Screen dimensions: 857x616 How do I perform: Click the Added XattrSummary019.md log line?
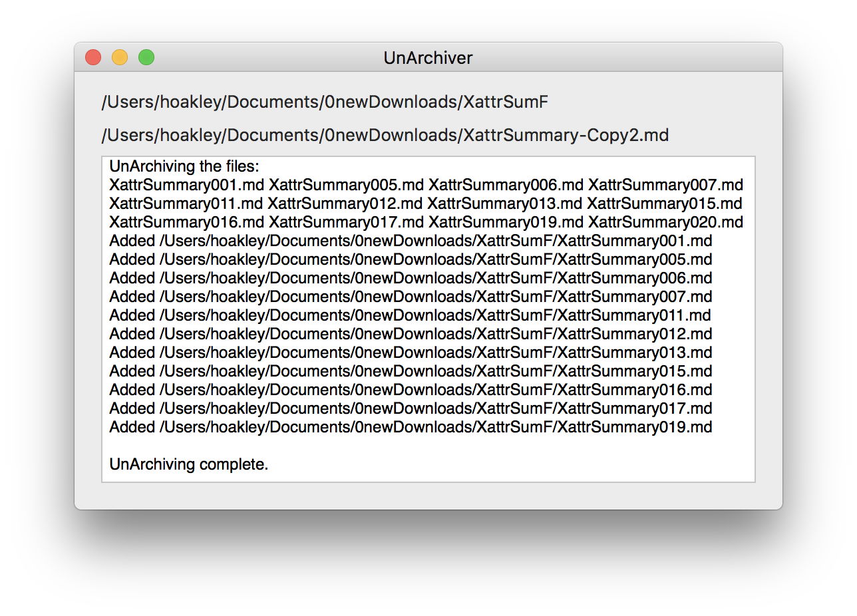pos(411,427)
